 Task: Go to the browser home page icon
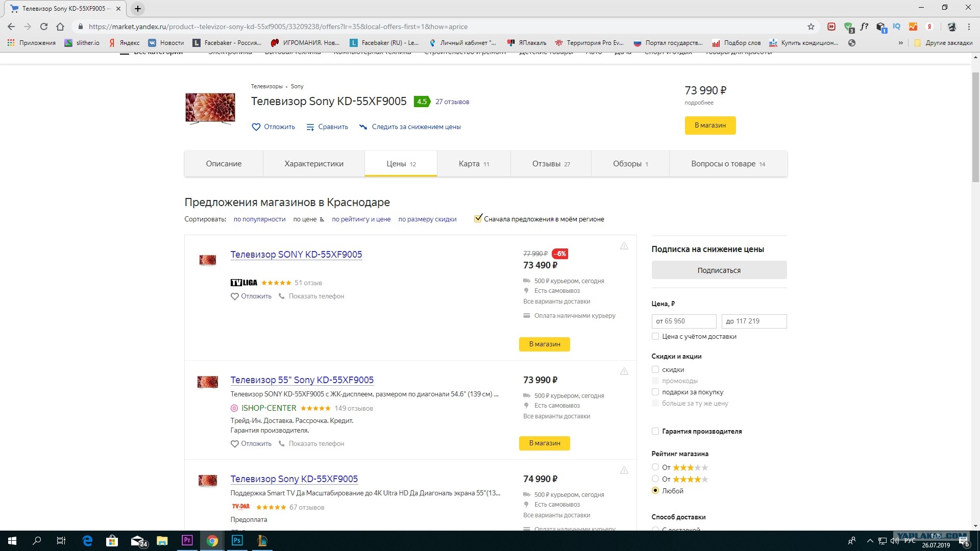click(60, 27)
